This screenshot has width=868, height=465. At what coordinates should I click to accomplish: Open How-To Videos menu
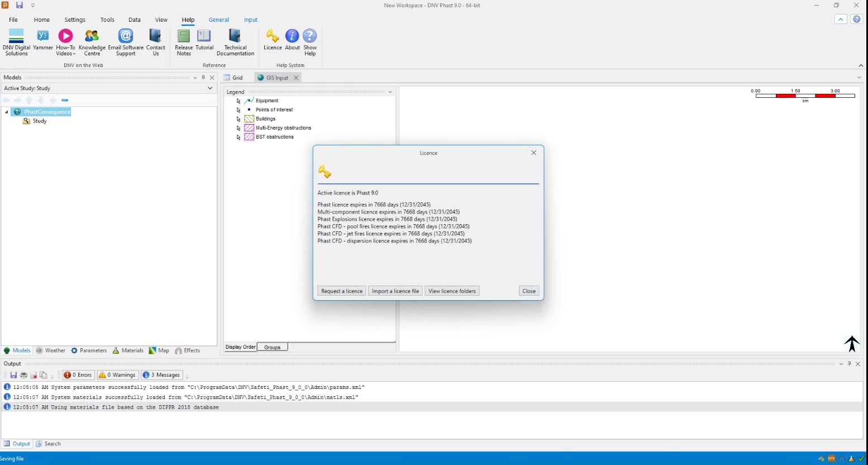65,42
